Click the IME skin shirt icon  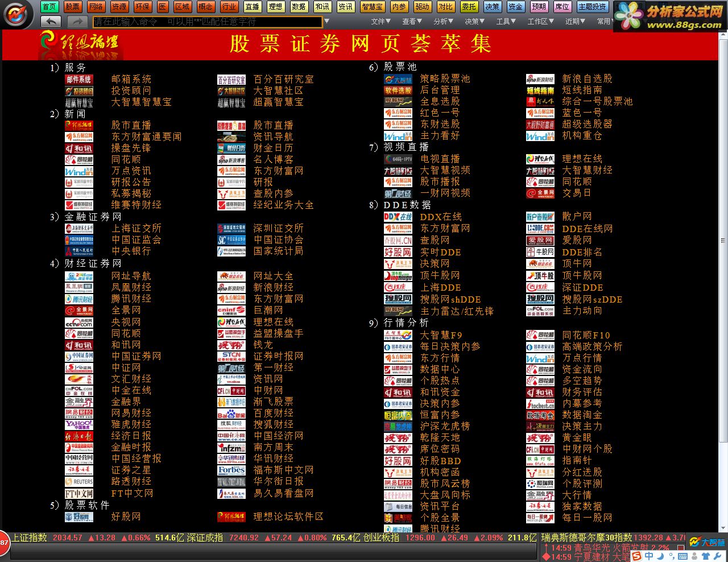(x=706, y=556)
